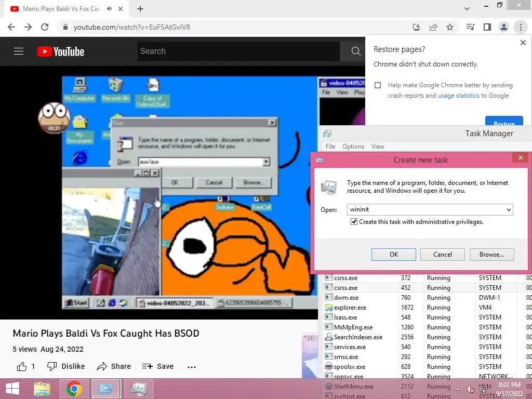Open usage statistics link
Viewport: 532px width, 399px height.
coord(458,96)
